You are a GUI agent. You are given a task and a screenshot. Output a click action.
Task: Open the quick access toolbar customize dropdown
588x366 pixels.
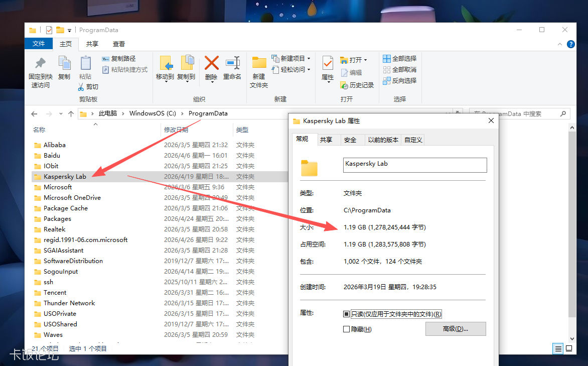point(69,31)
